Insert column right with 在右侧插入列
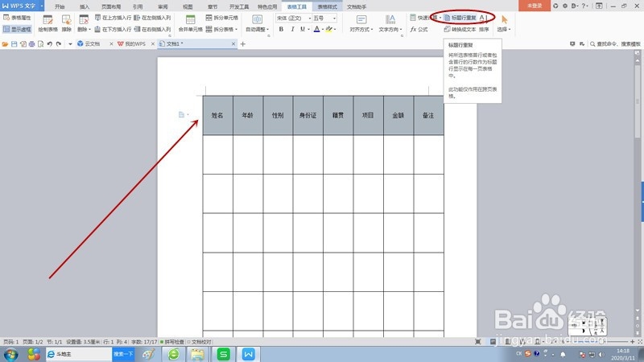644x362 pixels. 152,29
